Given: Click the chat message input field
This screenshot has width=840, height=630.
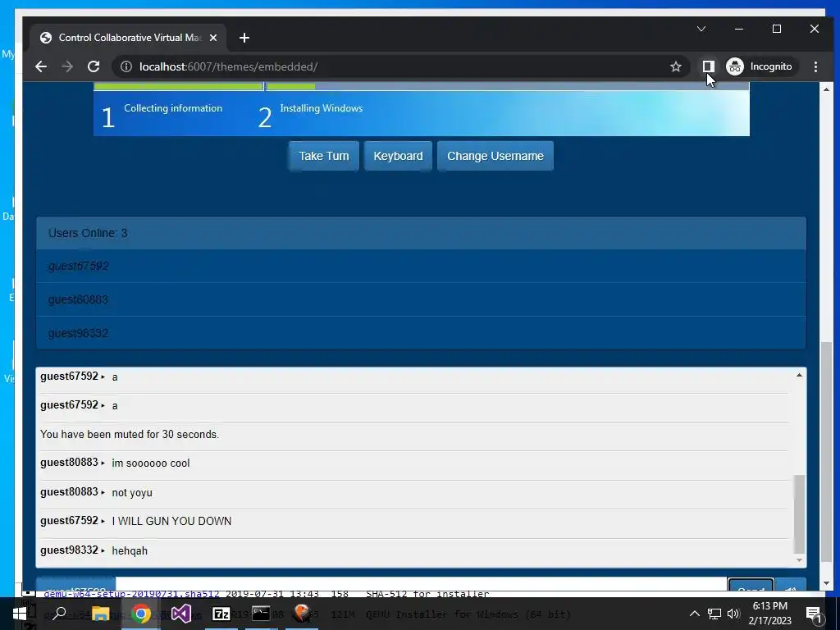Looking at the screenshot, I should tap(421, 584).
